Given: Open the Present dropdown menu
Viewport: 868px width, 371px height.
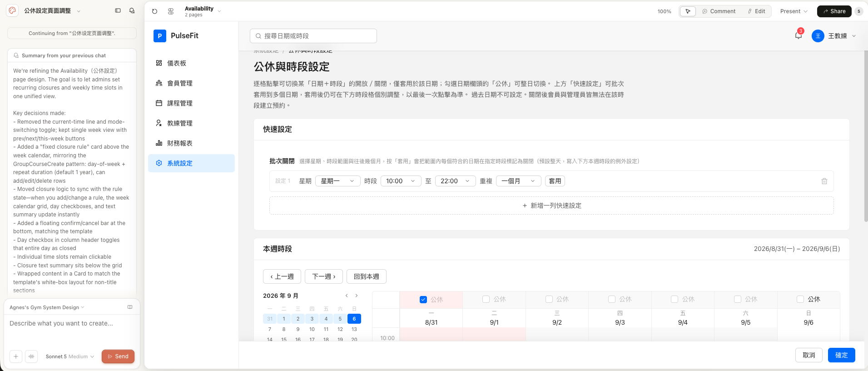Looking at the screenshot, I should (x=794, y=11).
